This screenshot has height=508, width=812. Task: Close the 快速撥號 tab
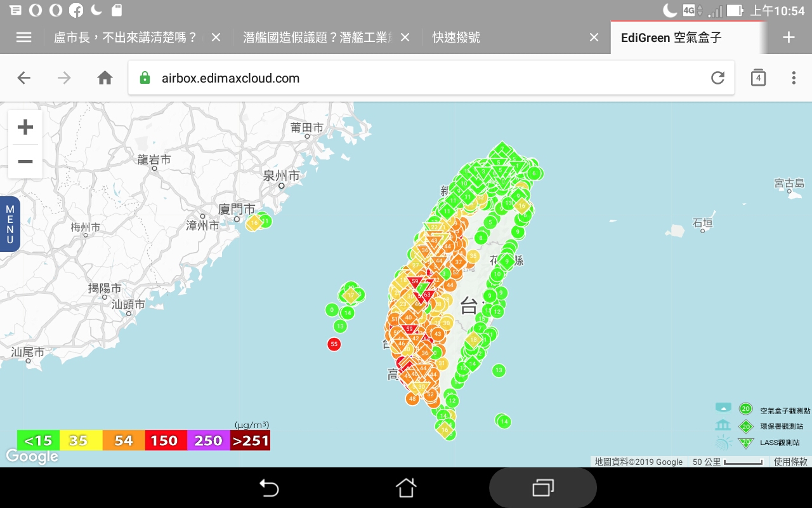(594, 37)
